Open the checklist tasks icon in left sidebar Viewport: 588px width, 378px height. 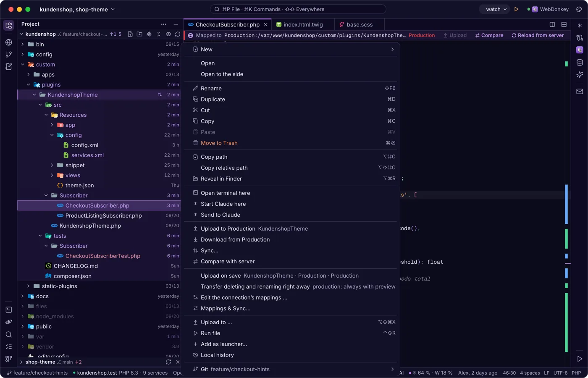(8, 346)
